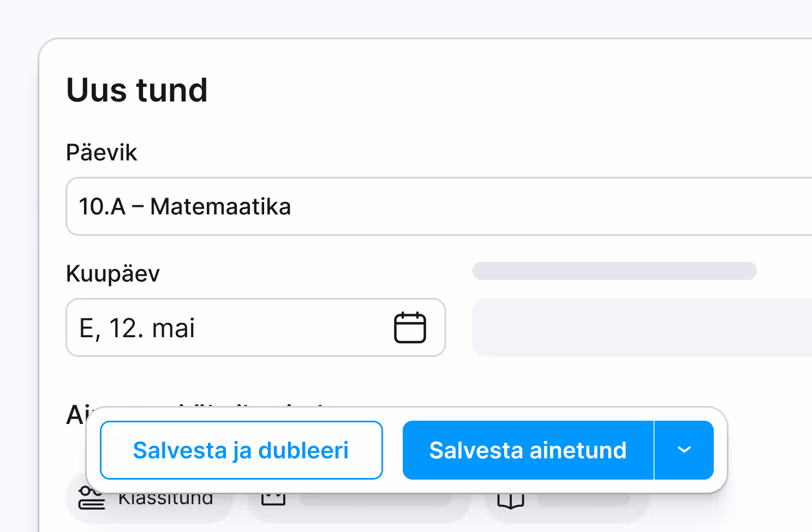The height and width of the screenshot is (532, 812).
Task: Click the gray placeholder beside the book icon
Action: (x=584, y=499)
